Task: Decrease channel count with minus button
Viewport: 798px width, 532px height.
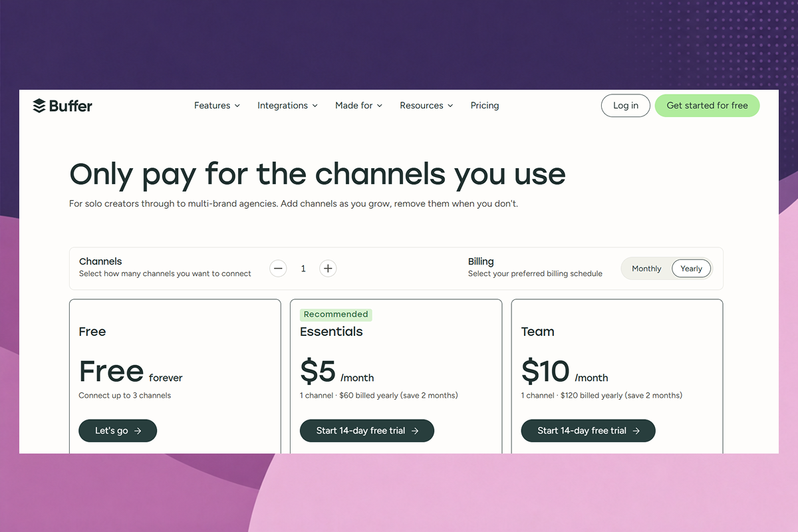Action: click(x=279, y=269)
